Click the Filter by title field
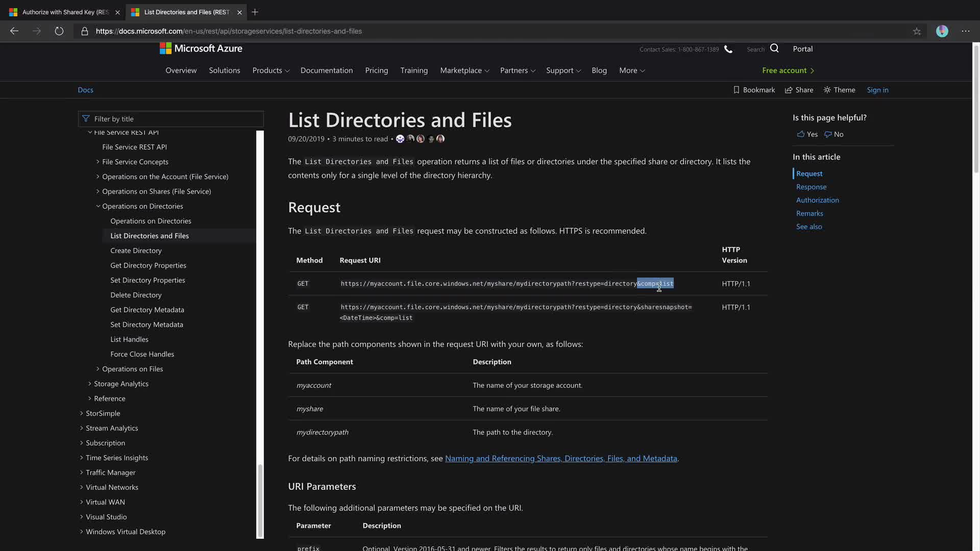This screenshot has width=980, height=551. tap(171, 119)
